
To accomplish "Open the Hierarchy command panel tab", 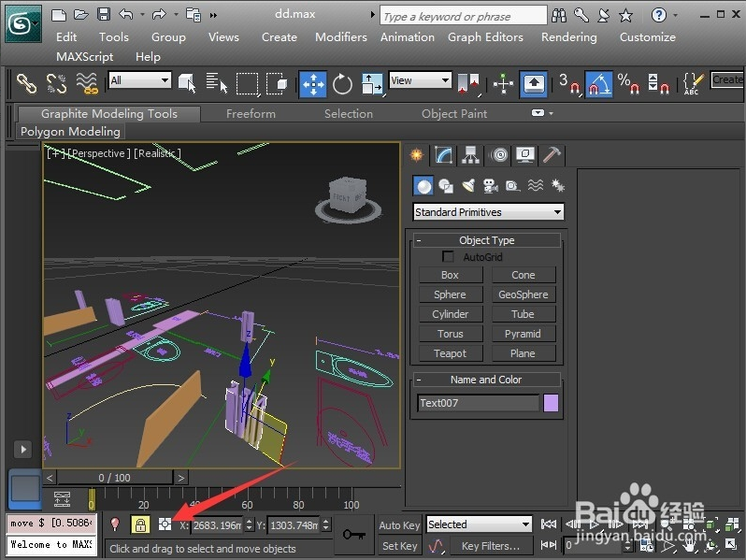I will [470, 155].
